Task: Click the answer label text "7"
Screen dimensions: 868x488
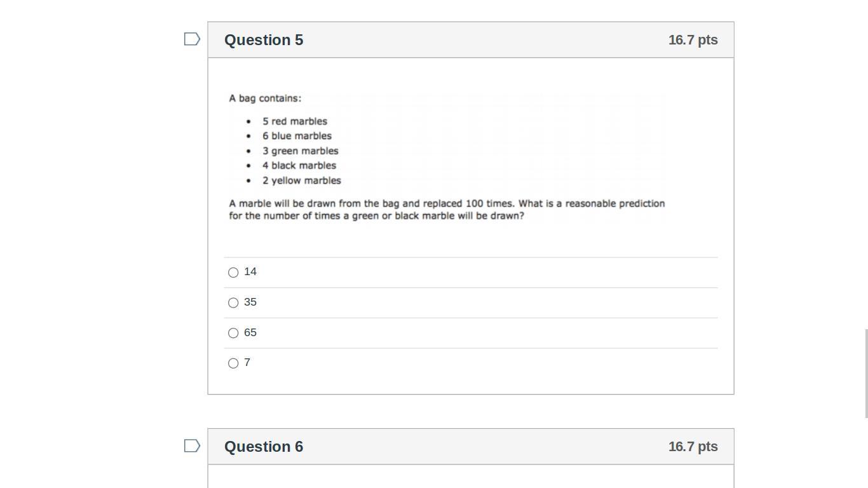Action: click(x=247, y=363)
